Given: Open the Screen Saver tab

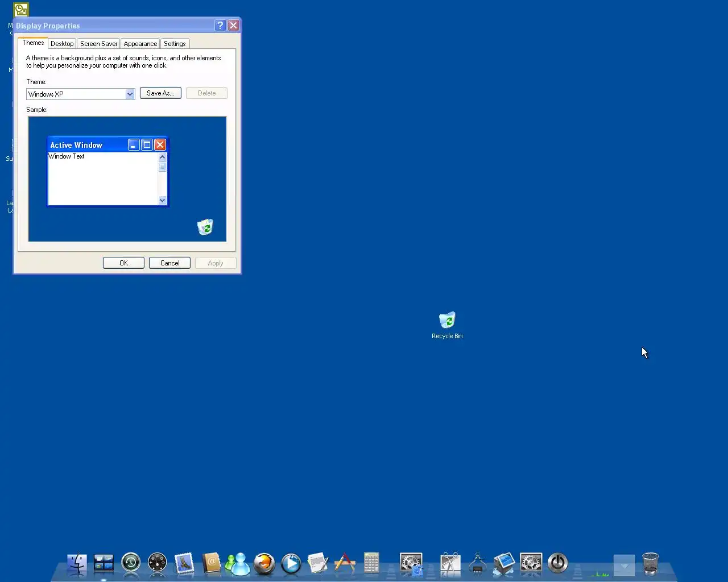Looking at the screenshot, I should 98,44.
